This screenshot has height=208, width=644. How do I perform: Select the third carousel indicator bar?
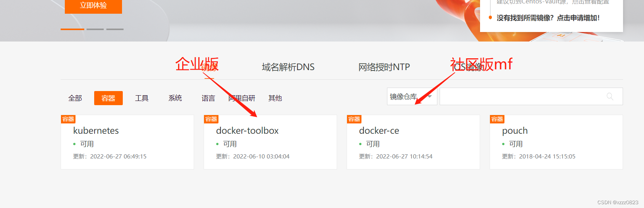click(115, 29)
